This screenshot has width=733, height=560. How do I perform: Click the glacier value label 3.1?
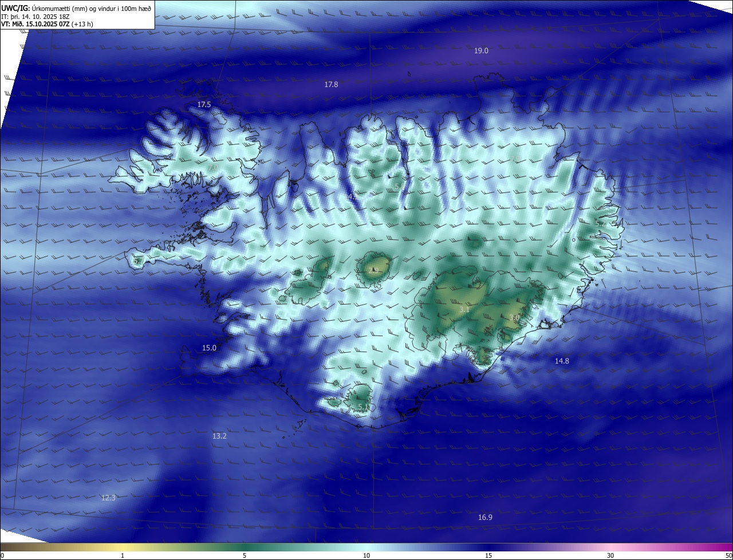click(x=464, y=310)
